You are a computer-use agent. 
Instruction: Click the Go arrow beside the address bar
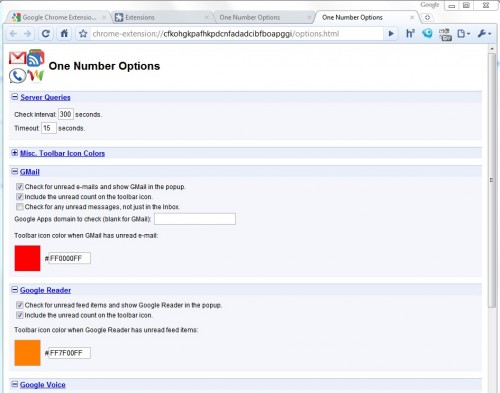tap(391, 34)
